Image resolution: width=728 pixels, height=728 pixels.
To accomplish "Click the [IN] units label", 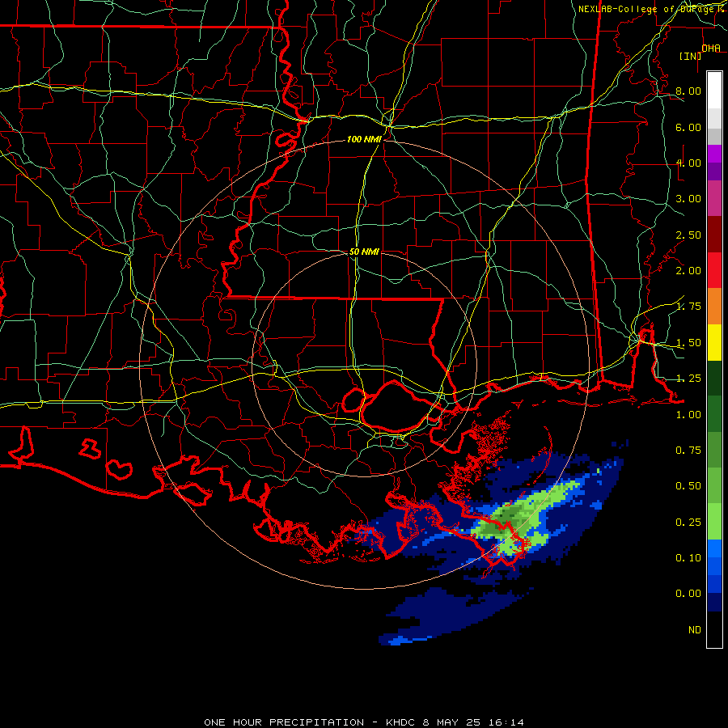I will coord(691,56).
